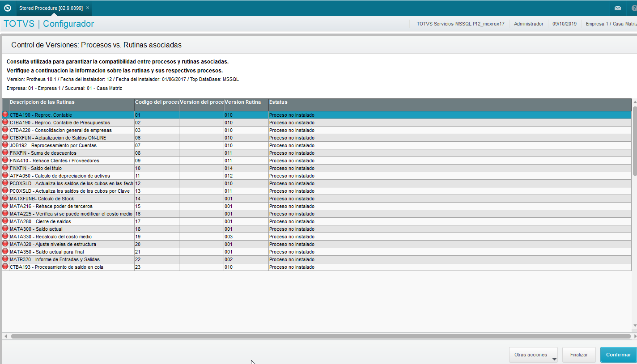The height and width of the screenshot is (364, 637).
Task: Click red status icon for CTBA190 - Reproc. Contable
Action: (5, 114)
